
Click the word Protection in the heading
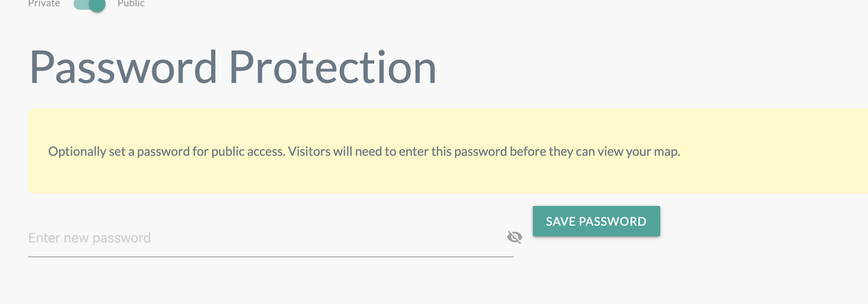click(x=332, y=67)
